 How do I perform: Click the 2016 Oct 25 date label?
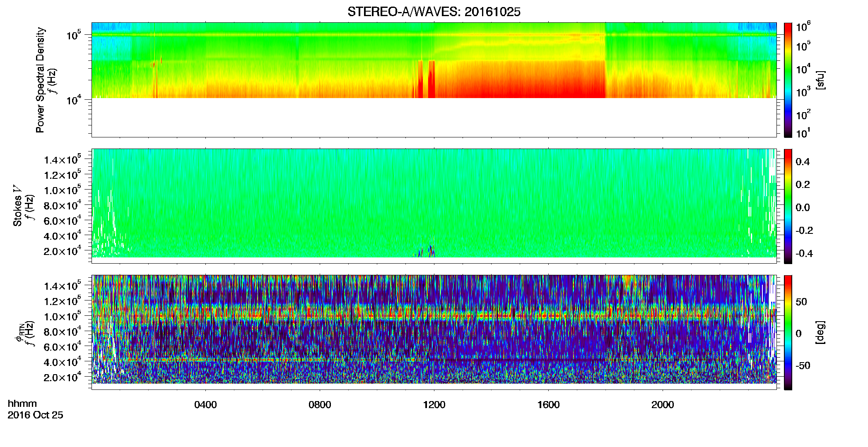point(36,415)
